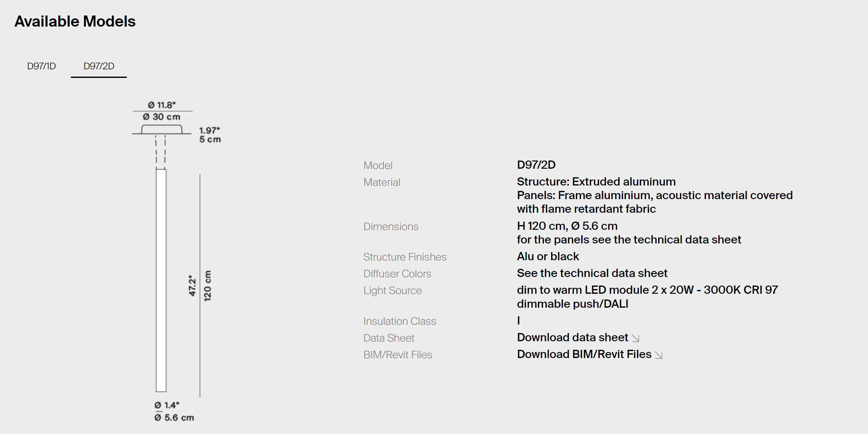Click the arrow icon beside Download data sheet

(635, 338)
